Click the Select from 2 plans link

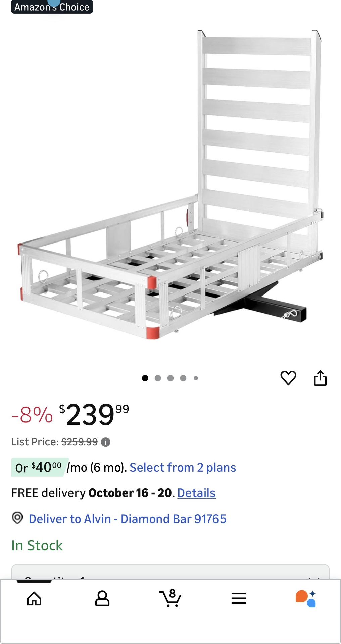183,467
